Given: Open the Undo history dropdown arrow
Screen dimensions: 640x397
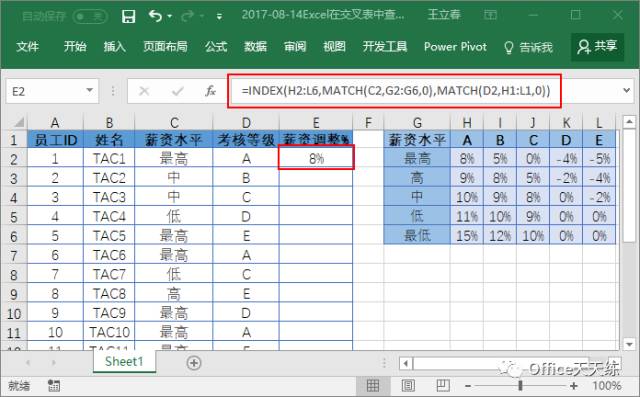Looking at the screenshot, I should pyautogui.click(x=169, y=17).
